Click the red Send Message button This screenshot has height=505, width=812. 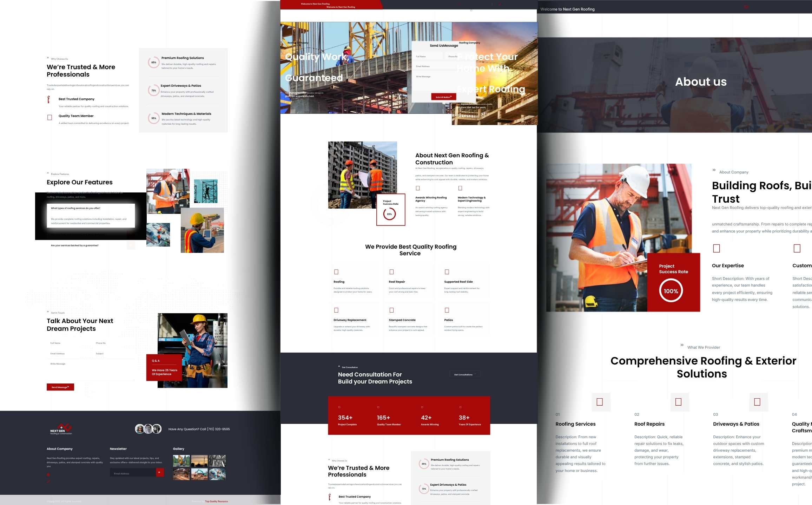click(x=60, y=387)
